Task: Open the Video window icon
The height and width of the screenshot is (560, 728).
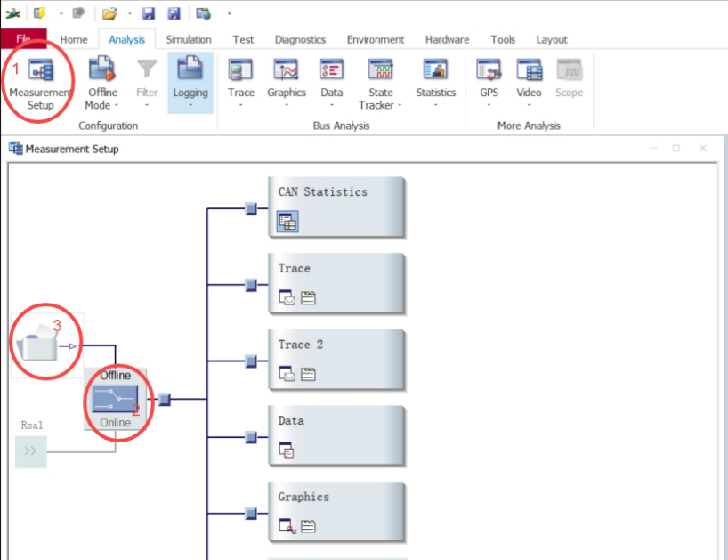Action: pyautogui.click(x=529, y=70)
